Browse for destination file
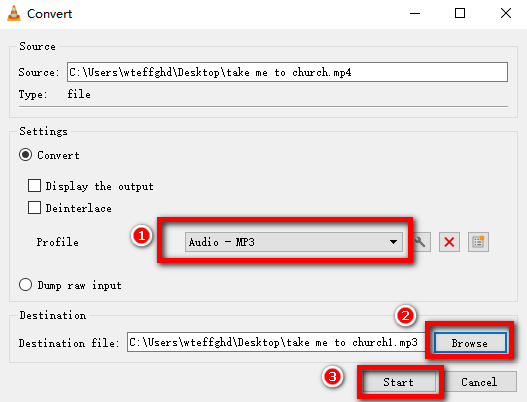527x402 pixels. (470, 343)
